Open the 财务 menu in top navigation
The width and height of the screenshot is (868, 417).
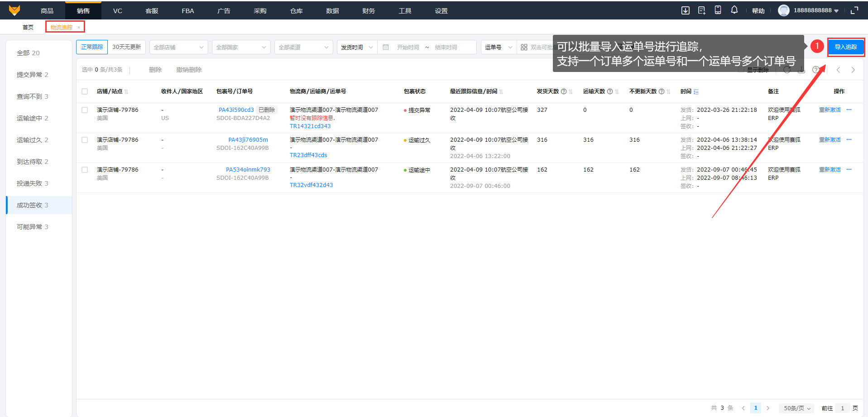click(368, 10)
